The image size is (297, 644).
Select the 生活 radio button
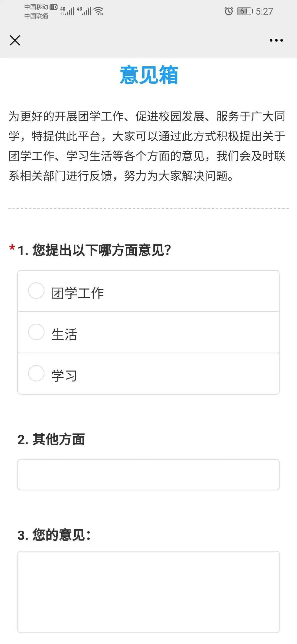(x=36, y=332)
